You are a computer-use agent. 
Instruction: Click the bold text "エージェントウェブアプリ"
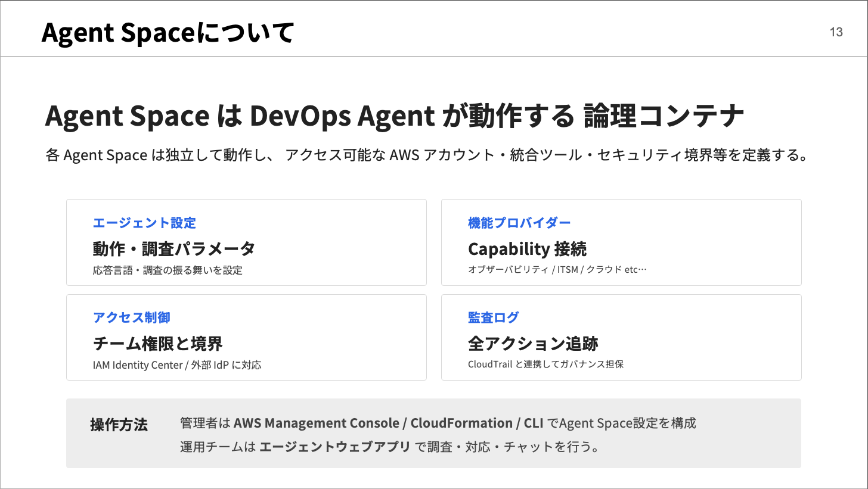(x=336, y=447)
